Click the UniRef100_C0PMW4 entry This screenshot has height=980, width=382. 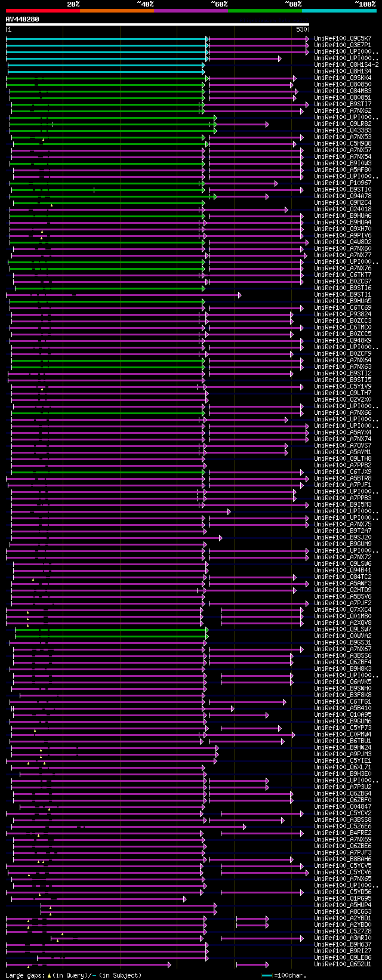[x=343, y=734]
